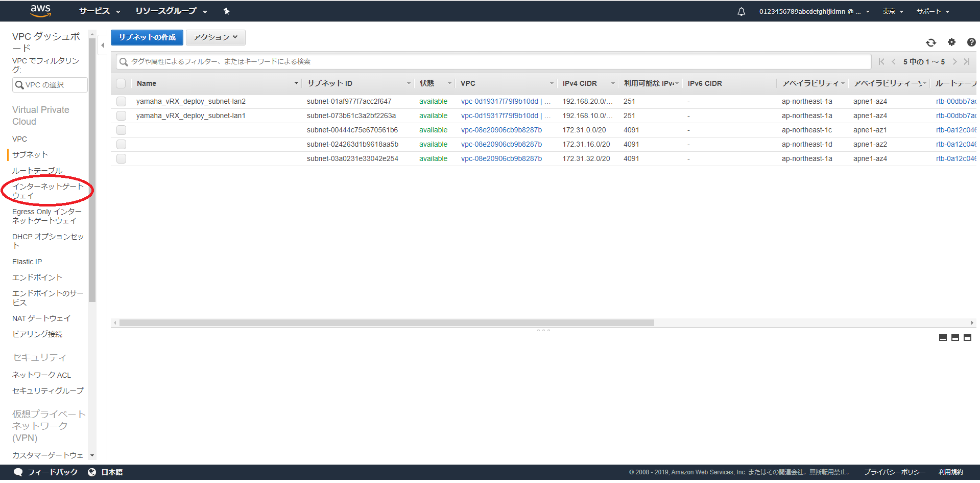Click the pin shortcut icon in top bar

226,11
